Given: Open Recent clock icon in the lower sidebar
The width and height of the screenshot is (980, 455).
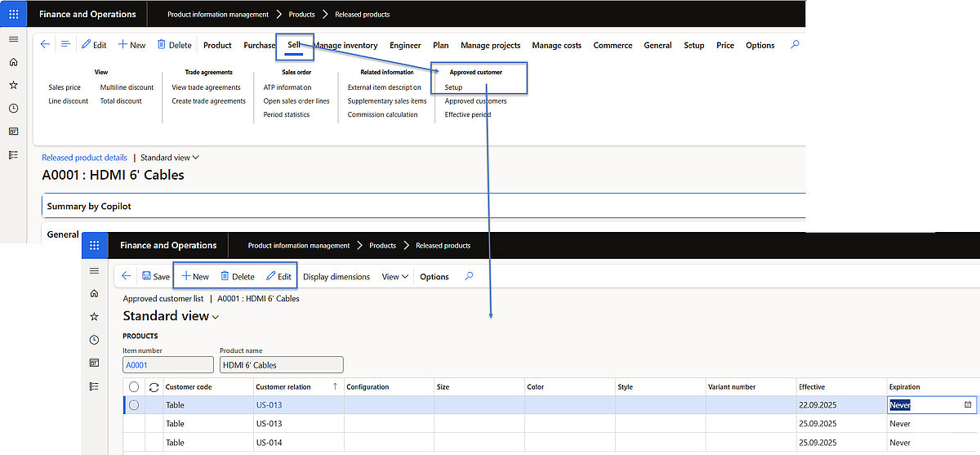Looking at the screenshot, I should tap(94, 340).
